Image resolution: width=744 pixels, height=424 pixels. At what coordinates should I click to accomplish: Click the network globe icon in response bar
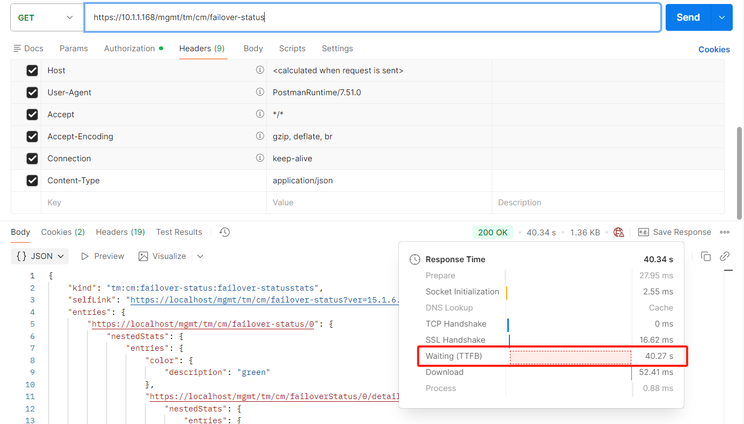(619, 232)
